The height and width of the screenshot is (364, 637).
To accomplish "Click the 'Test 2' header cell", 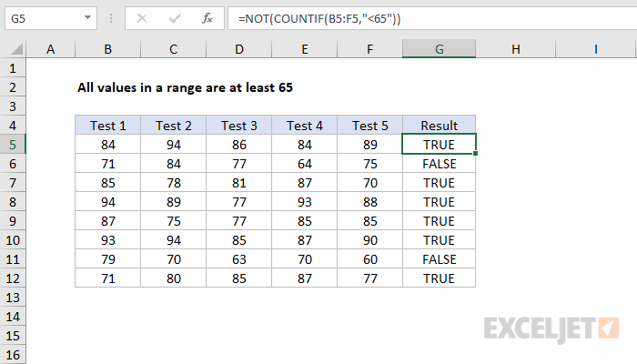I will (174, 126).
